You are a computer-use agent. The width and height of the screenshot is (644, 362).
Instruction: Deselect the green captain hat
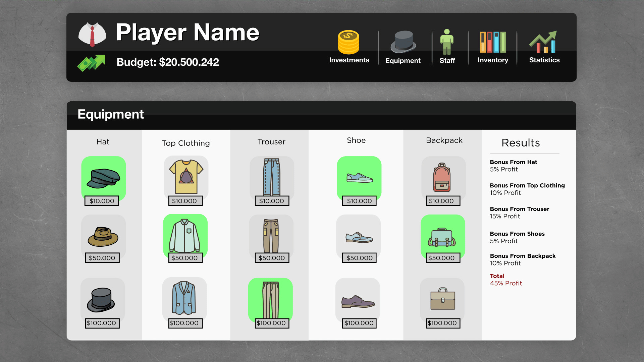point(103,178)
